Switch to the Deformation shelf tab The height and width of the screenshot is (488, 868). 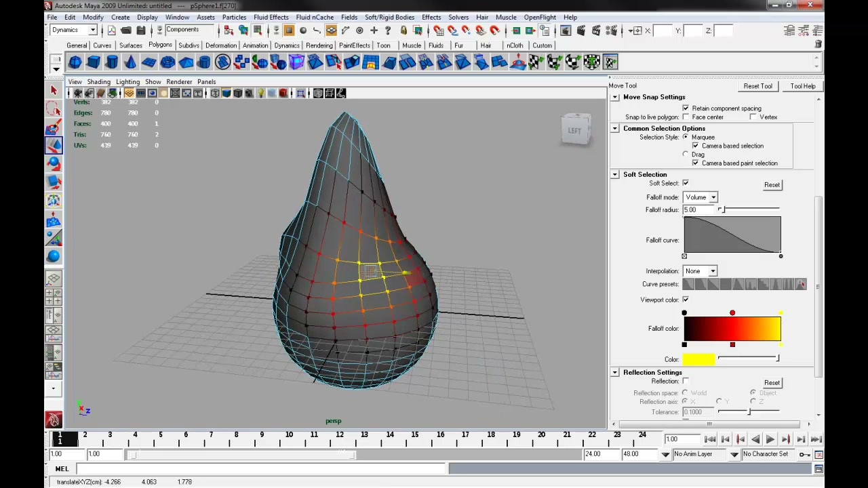pos(221,45)
